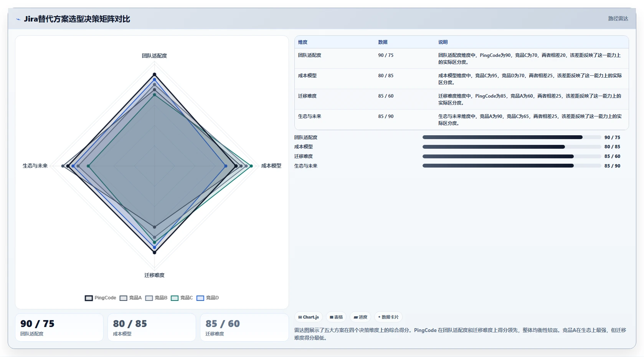
Task: Click the 生态与未来 progress bar
Action: [512, 166]
